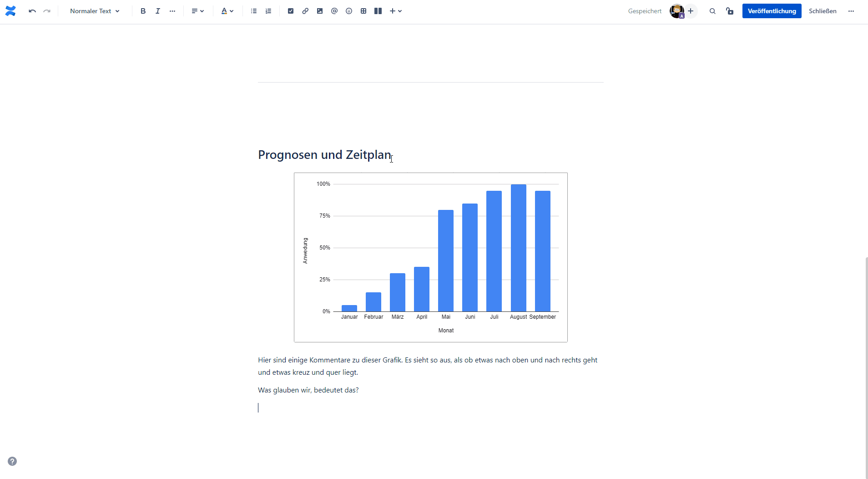The image size is (868, 479).
Task: Click the Schließen button
Action: pyautogui.click(x=823, y=11)
